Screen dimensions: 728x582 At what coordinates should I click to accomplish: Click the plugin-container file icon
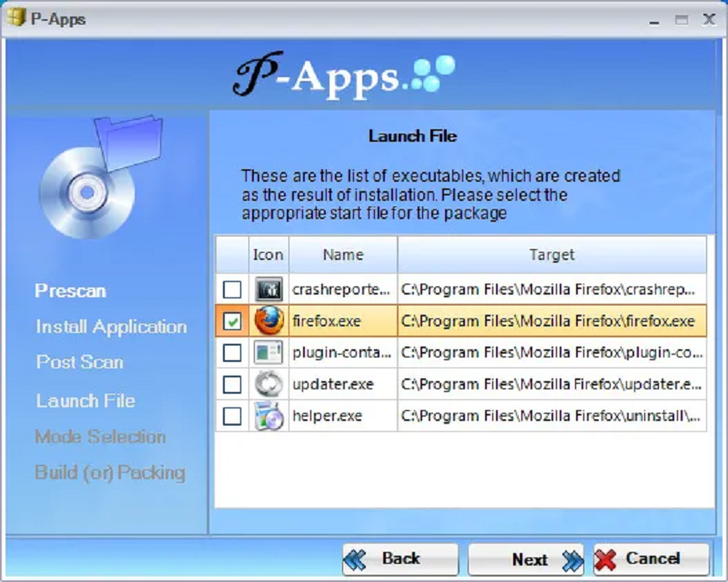point(269,353)
